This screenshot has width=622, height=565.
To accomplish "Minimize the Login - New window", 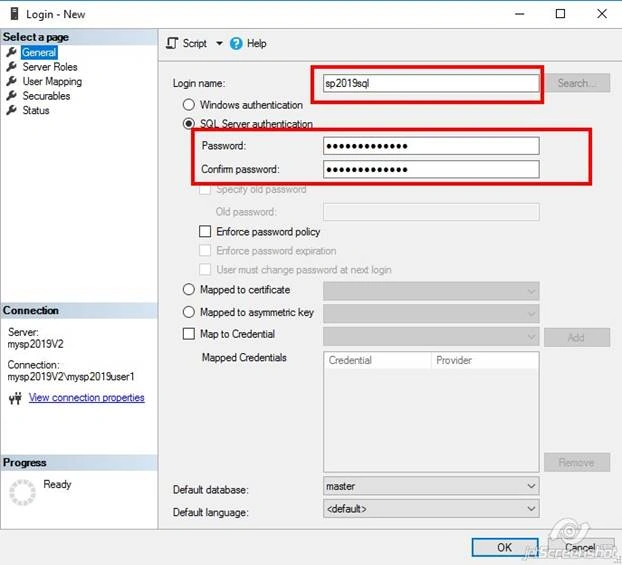I will (520, 14).
